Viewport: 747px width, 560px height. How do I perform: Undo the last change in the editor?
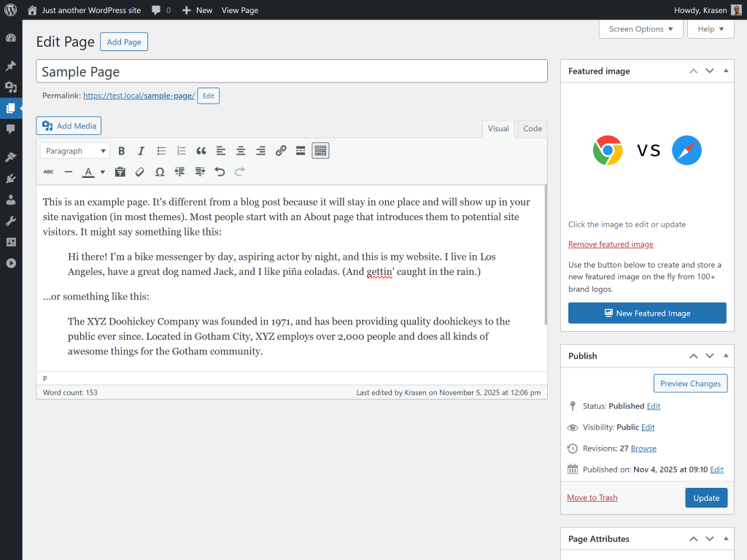coord(219,172)
